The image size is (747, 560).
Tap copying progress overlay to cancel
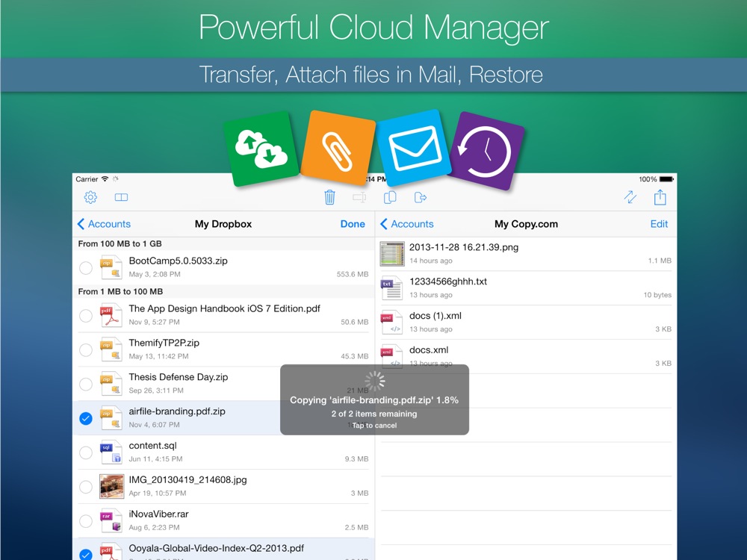[x=374, y=399]
